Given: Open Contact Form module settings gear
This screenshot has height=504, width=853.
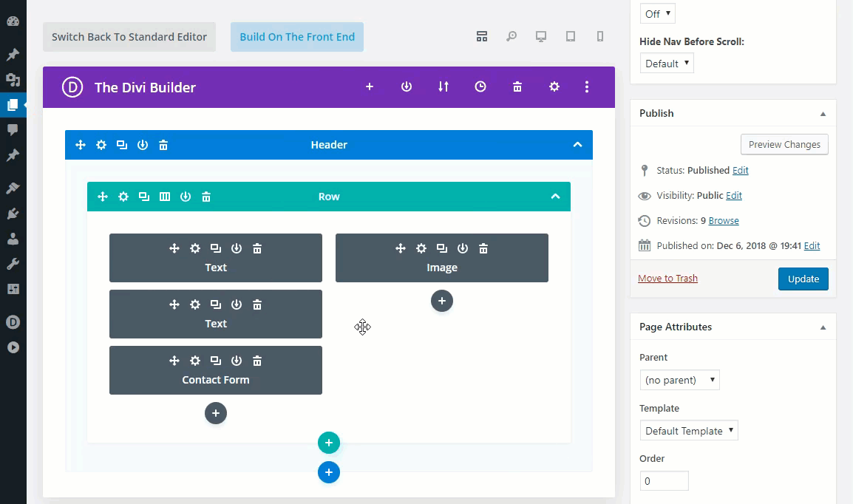Looking at the screenshot, I should [x=194, y=361].
